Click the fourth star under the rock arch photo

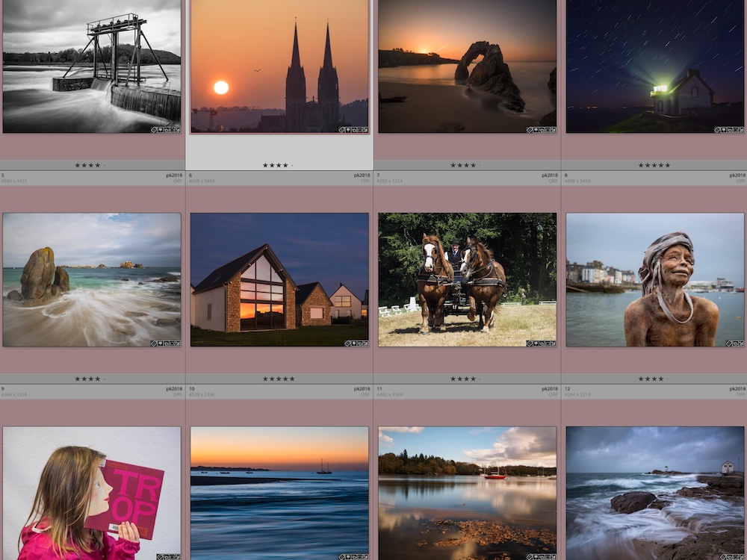[x=473, y=165]
